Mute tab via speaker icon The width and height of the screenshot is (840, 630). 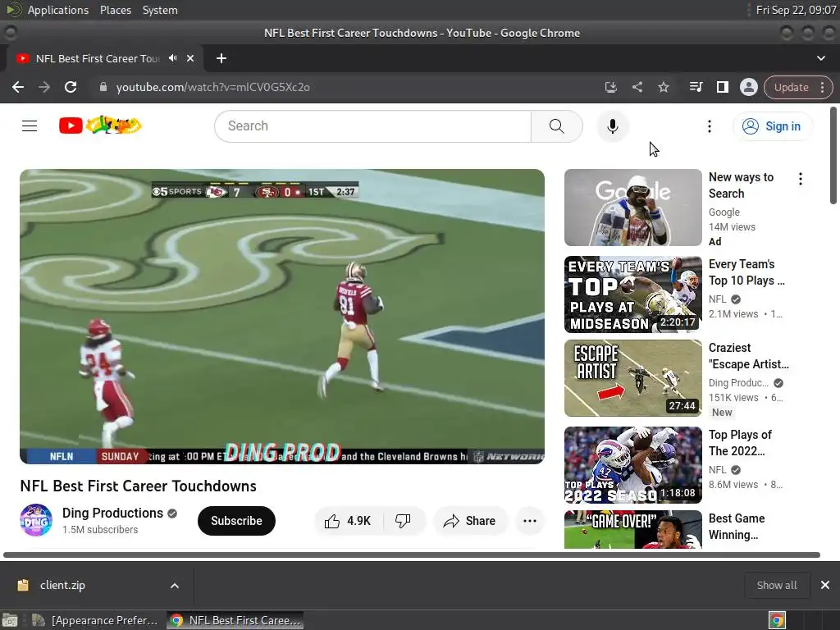click(x=172, y=58)
